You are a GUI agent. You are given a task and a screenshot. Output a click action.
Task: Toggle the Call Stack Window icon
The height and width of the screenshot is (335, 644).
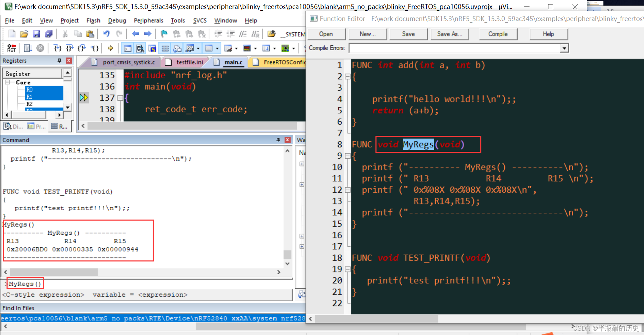coord(177,48)
